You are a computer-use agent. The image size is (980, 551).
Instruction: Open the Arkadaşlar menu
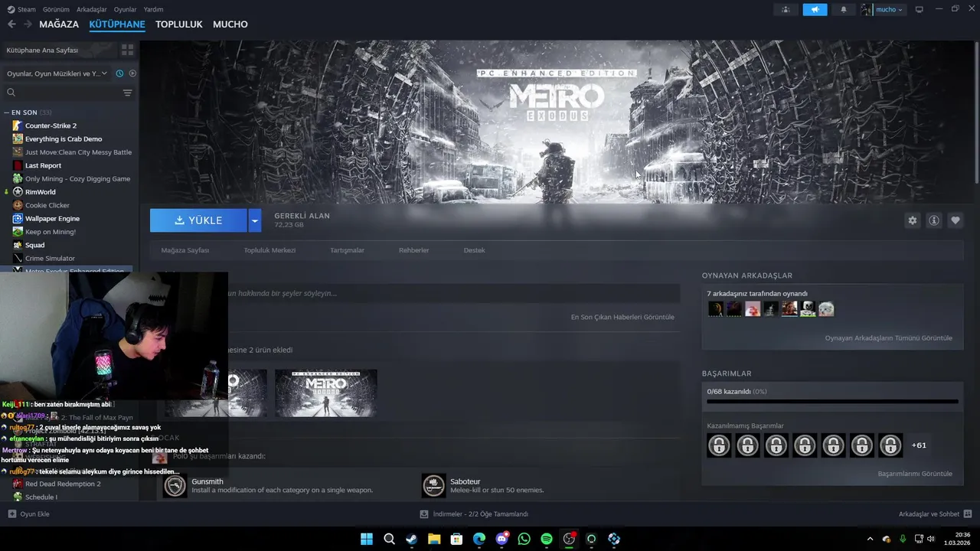pos(92,9)
